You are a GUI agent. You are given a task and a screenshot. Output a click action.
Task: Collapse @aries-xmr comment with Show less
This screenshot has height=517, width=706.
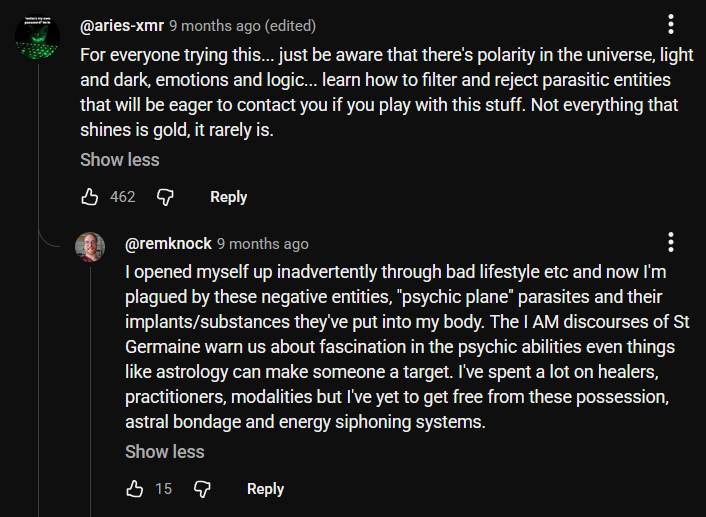120,160
